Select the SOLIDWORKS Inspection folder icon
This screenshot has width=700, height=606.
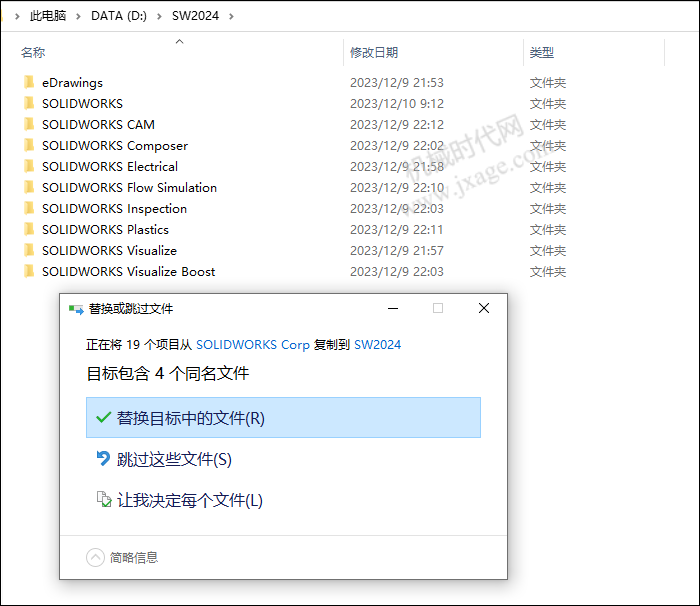pos(29,208)
